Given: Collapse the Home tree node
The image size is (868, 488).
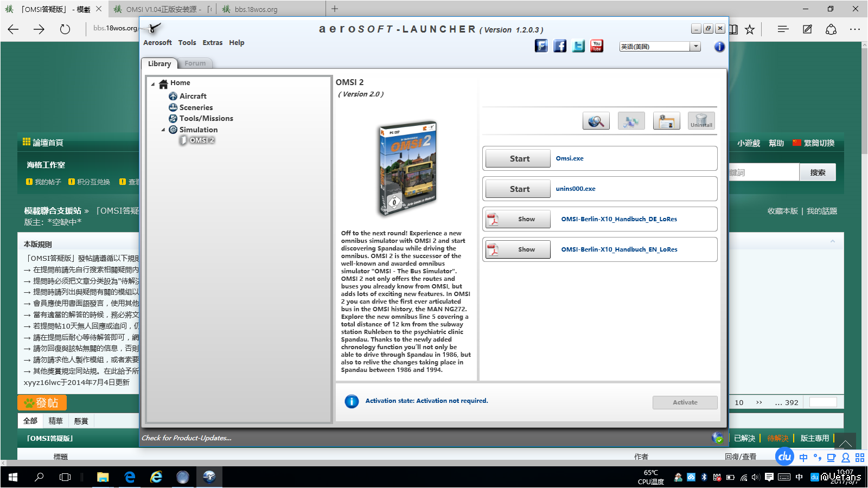Looking at the screenshot, I should (x=153, y=84).
